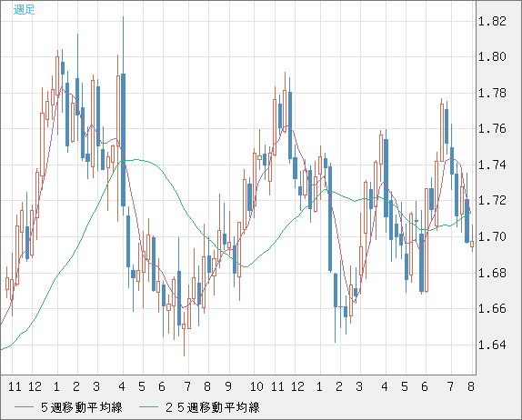Image resolution: width=522 pixels, height=420 pixels.
Task: Click the 1.82 price axis label
Action: point(492,21)
